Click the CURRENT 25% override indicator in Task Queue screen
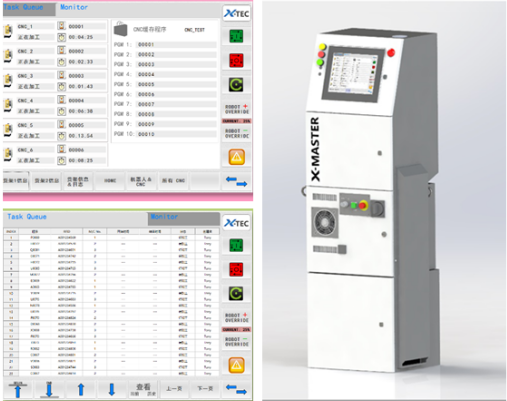Screen dimensions: 507x401 coord(236,329)
